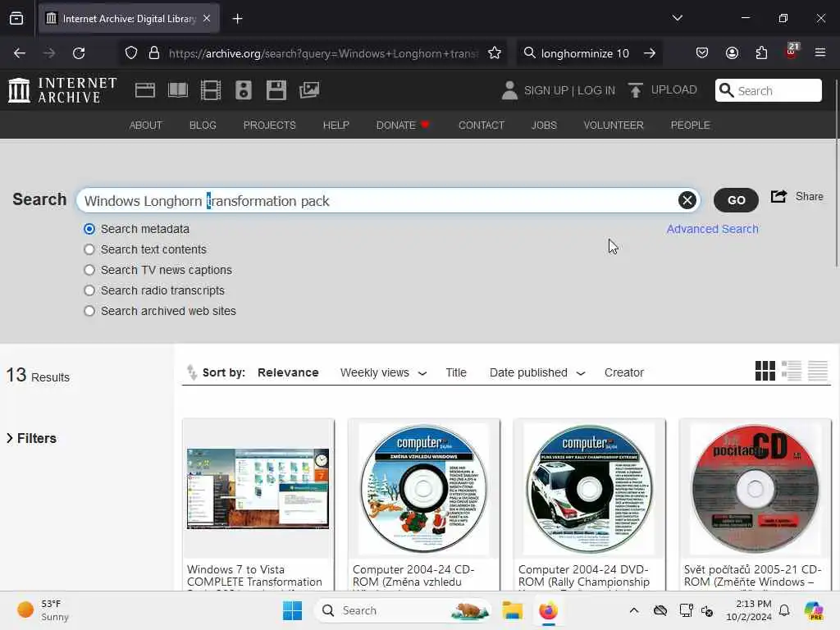Open the Audio speaker icon

(243, 90)
